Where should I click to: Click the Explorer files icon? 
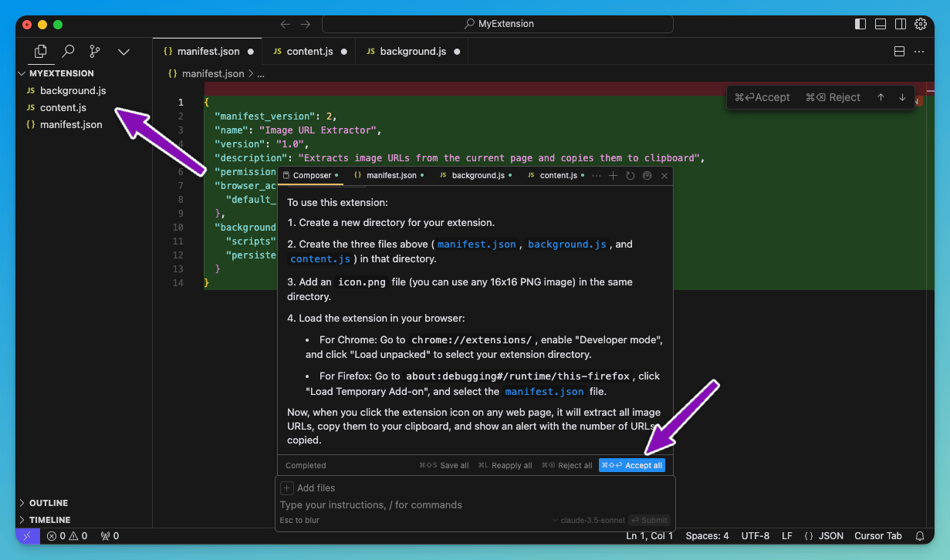click(x=41, y=52)
